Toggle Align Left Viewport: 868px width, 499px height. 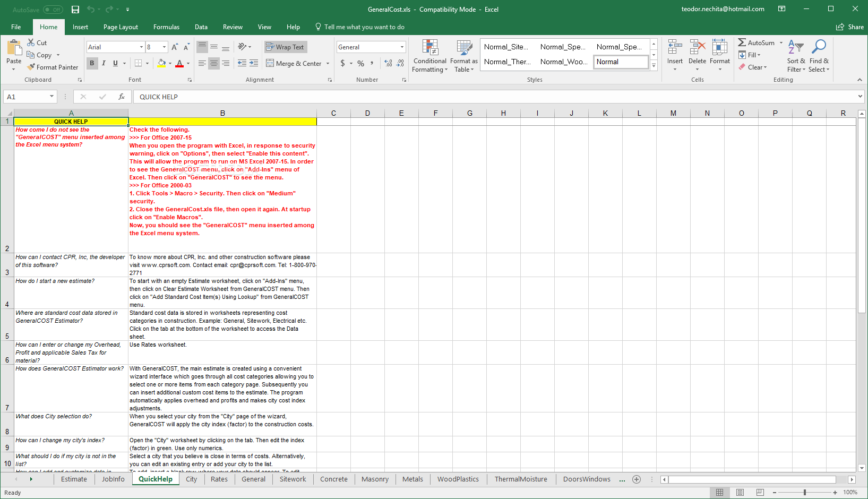pos(202,63)
